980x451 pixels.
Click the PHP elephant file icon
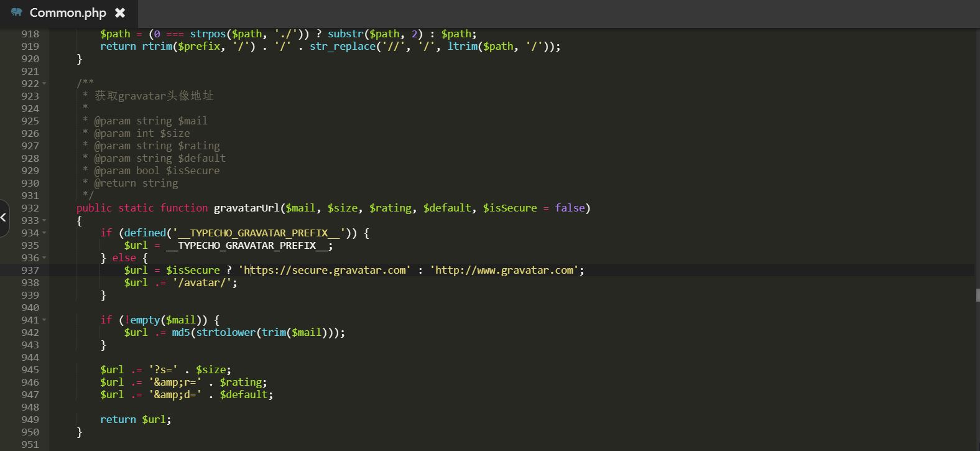coord(17,12)
